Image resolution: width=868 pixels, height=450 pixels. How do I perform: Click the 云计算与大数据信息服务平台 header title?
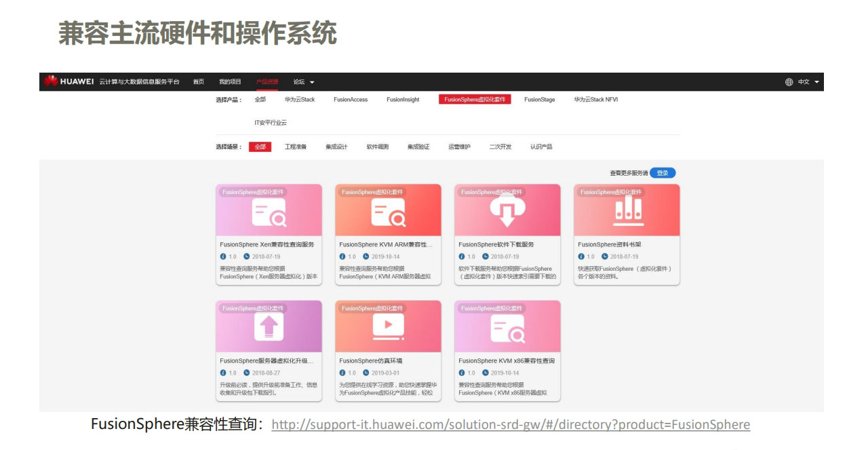tap(140, 81)
